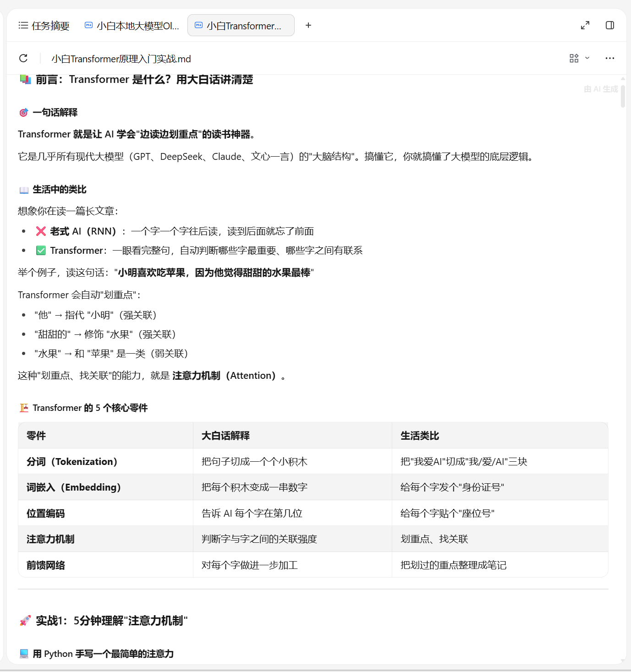Click the 一句话解释 subheading

(x=55, y=112)
